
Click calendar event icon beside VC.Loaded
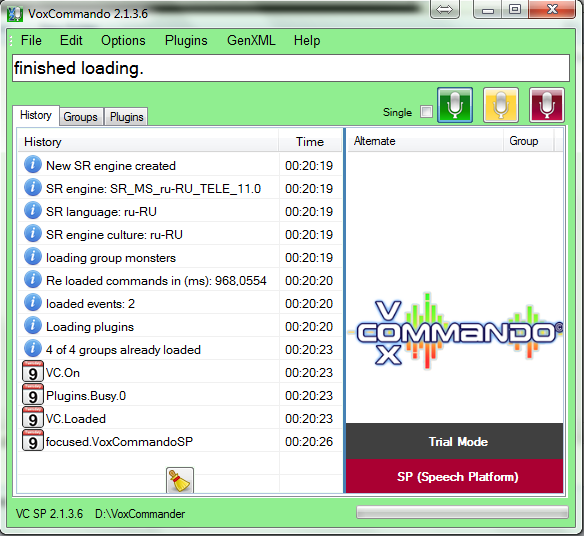click(33, 418)
